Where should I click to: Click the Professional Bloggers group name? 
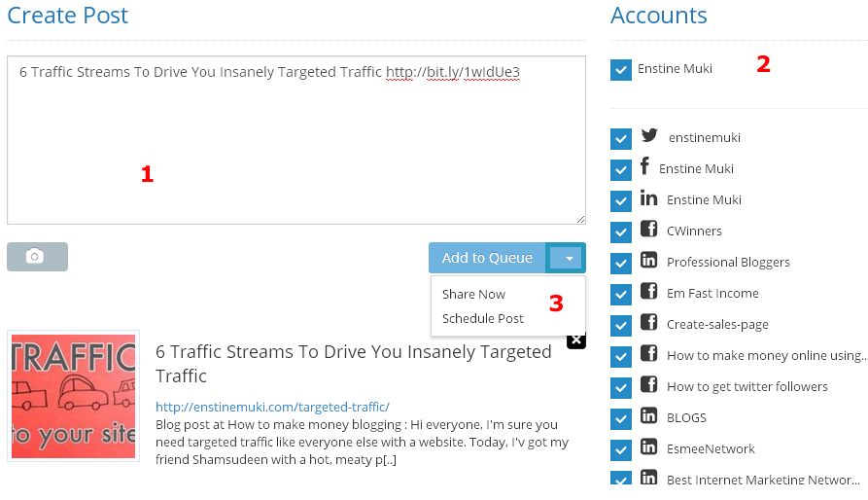[728, 263]
